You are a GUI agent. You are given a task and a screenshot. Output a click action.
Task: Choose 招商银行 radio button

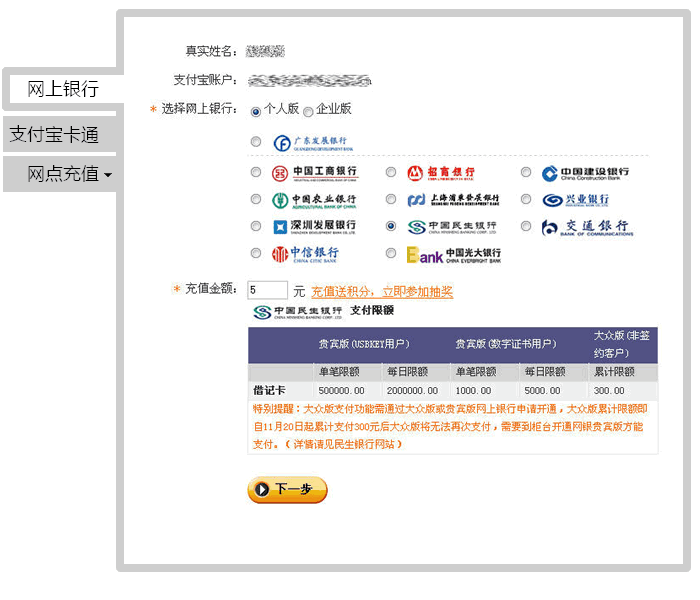tap(391, 172)
